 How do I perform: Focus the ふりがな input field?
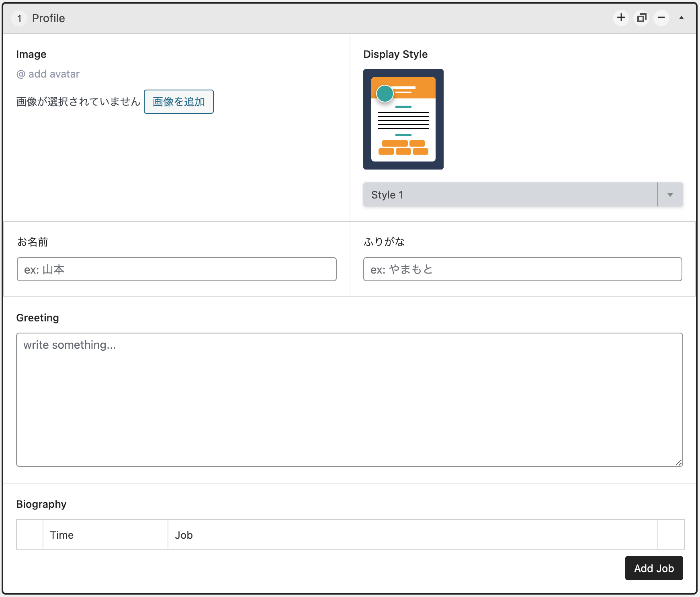522,269
